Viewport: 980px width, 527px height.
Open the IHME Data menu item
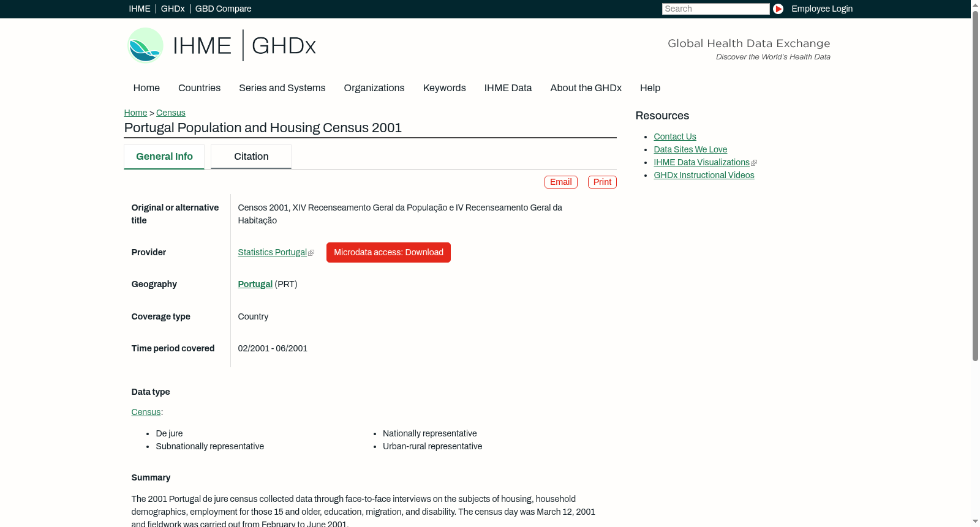coord(508,88)
